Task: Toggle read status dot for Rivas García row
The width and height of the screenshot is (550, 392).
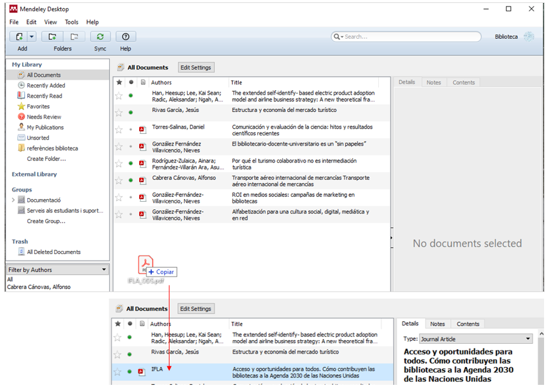Action: (131, 112)
